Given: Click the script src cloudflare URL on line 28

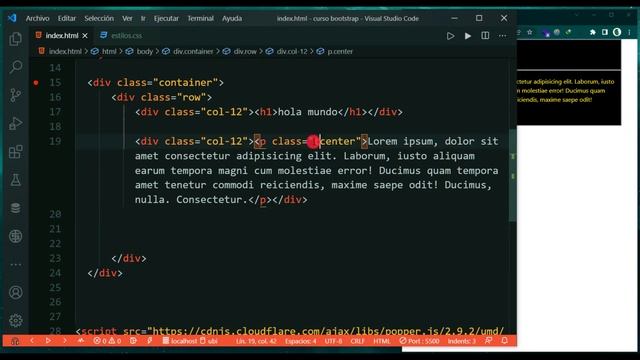Looking at the screenshot, I should click(328, 331).
